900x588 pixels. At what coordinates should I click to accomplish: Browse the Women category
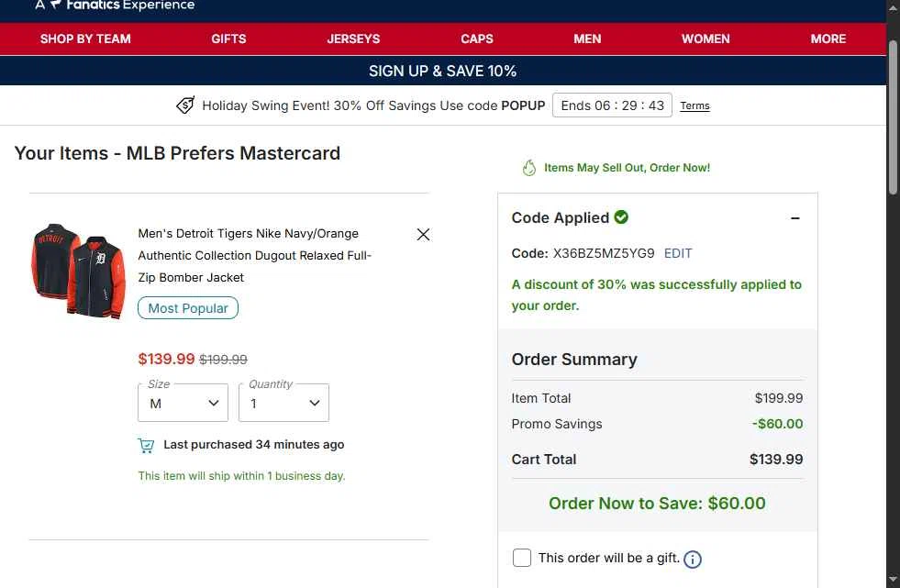[x=706, y=39]
